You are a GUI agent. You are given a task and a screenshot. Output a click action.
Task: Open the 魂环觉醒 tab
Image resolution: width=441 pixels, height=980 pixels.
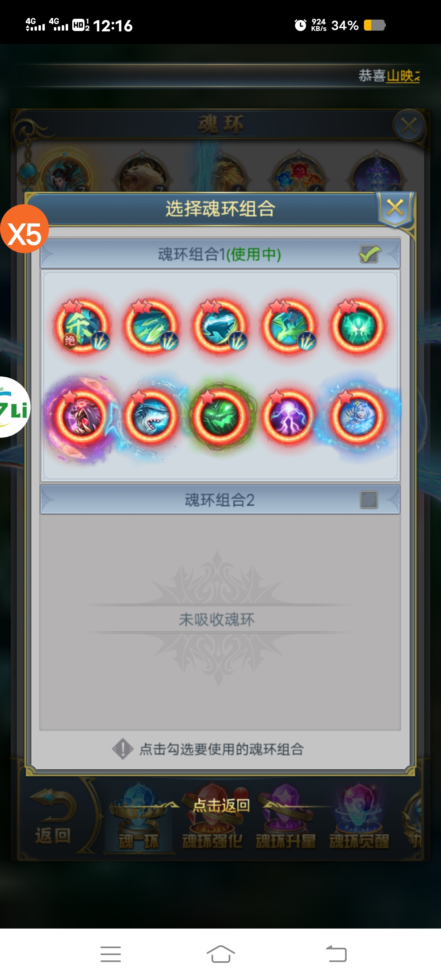point(359,841)
